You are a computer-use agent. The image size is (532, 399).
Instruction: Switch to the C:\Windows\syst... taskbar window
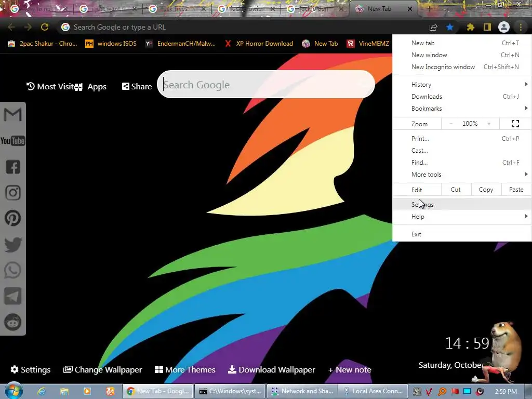pos(229,391)
